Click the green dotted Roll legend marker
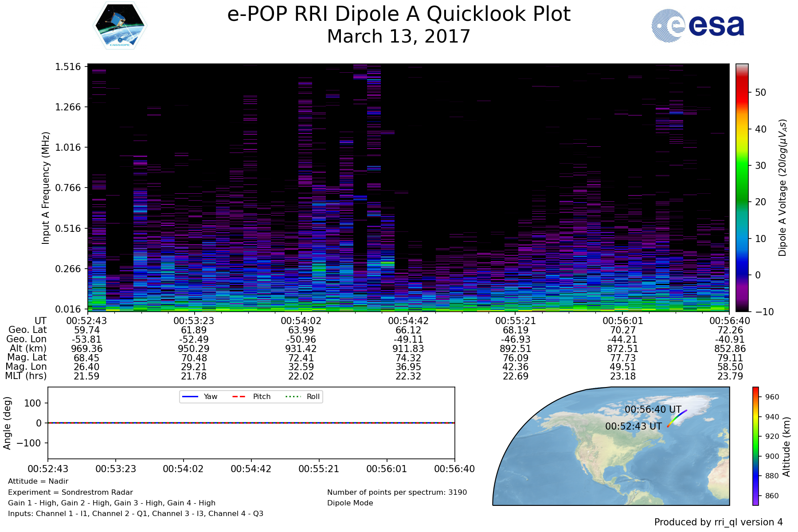Screen dimensions: 798x532 (292, 396)
